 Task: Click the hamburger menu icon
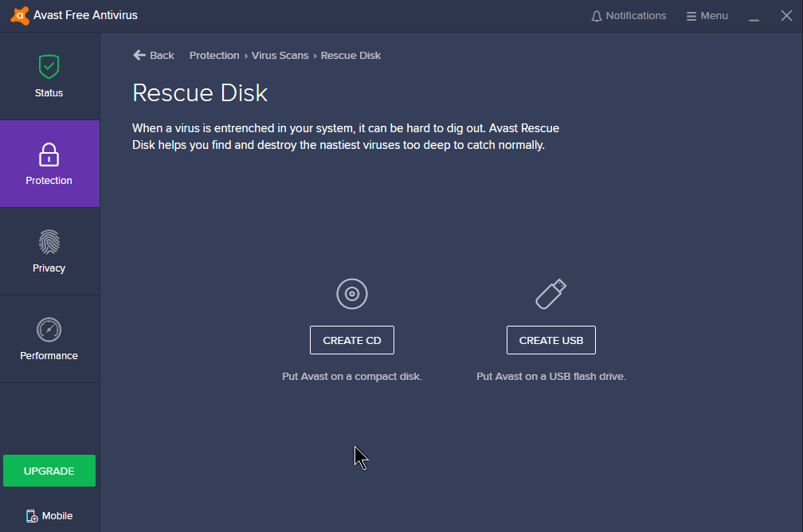pos(691,17)
